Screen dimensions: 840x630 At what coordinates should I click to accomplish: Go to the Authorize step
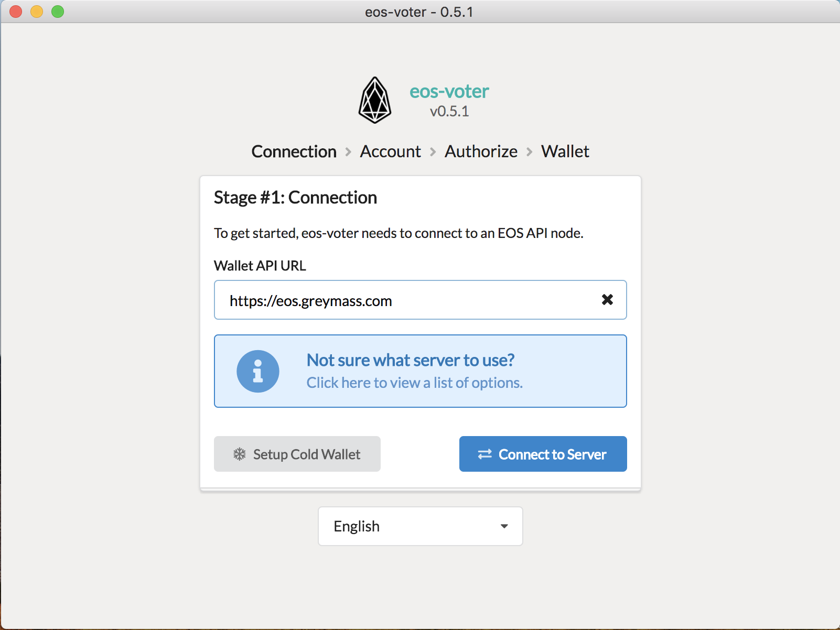pos(481,151)
